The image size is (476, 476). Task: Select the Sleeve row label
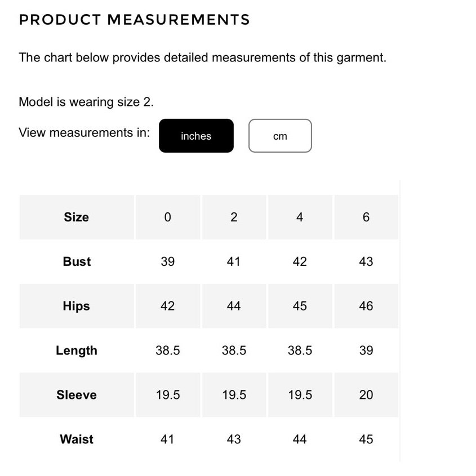pyautogui.click(x=77, y=395)
